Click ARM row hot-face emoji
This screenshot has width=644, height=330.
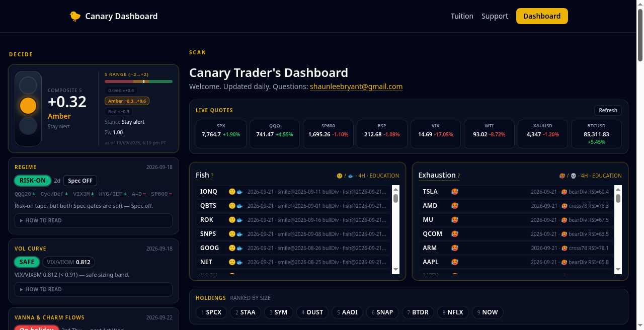455,248
